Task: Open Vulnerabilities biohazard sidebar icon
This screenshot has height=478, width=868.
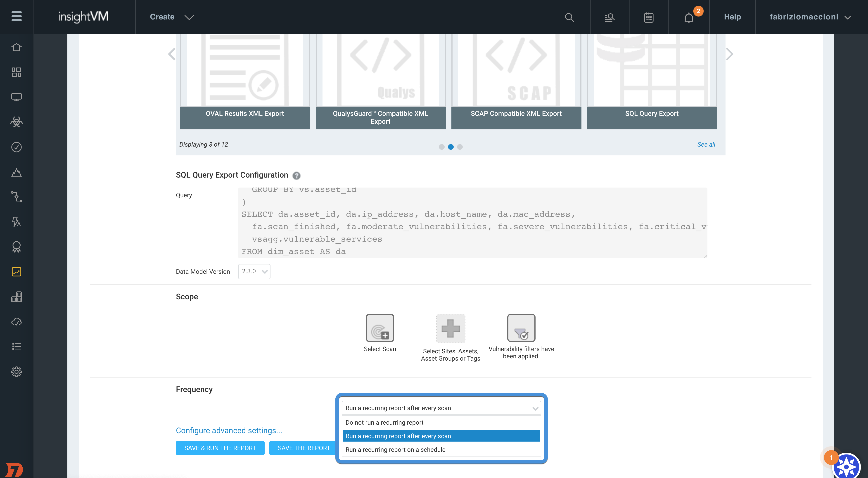Action: [16, 122]
